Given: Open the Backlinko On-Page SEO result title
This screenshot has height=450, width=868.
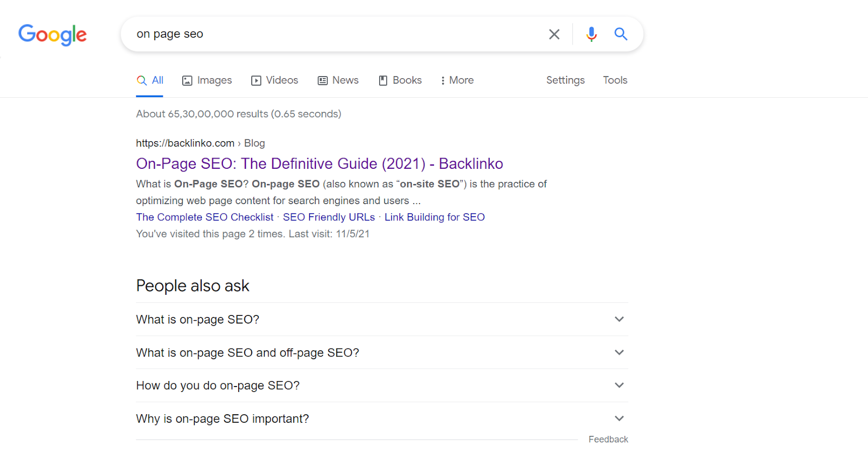Looking at the screenshot, I should [320, 163].
